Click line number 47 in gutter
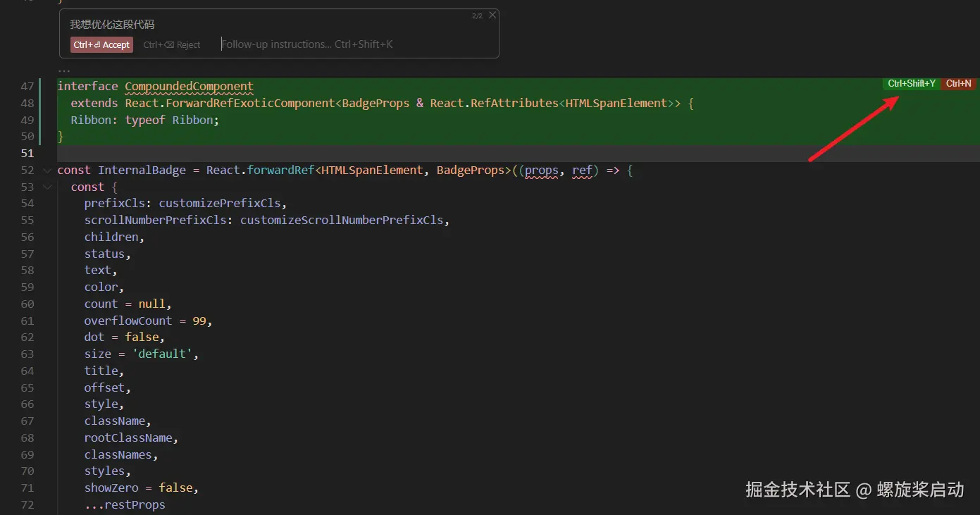Screen dimensions: 980x515 (27, 87)
